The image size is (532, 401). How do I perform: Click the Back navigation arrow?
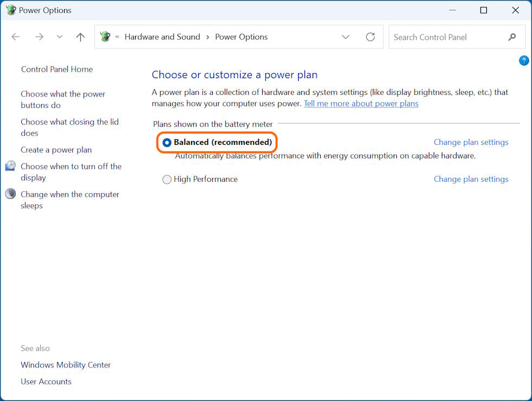pyautogui.click(x=16, y=37)
